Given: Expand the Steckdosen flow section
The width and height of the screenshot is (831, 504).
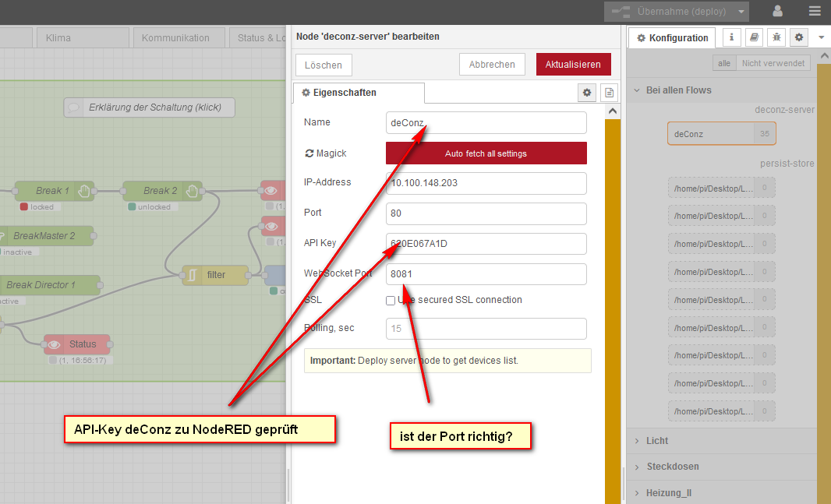Looking at the screenshot, I should [x=672, y=467].
